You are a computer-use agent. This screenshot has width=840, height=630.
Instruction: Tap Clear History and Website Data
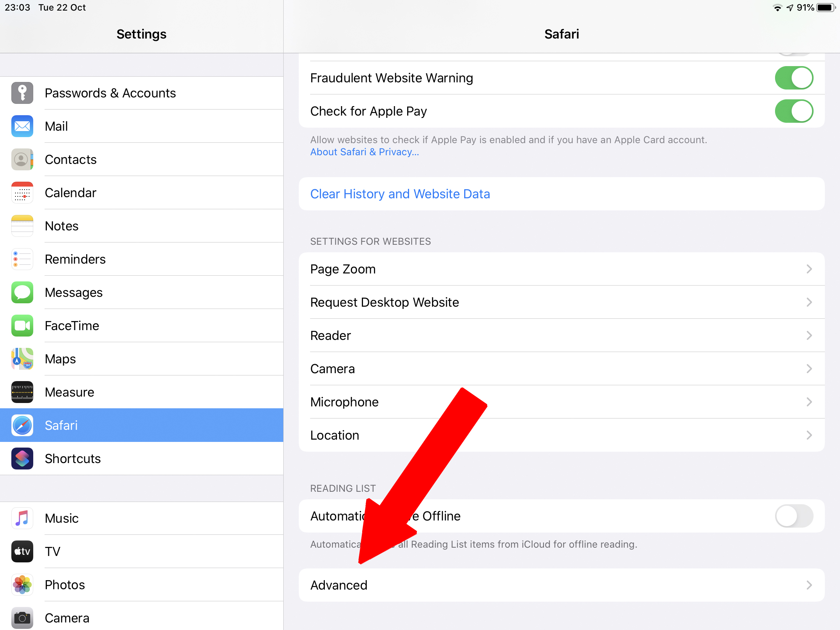tap(400, 194)
